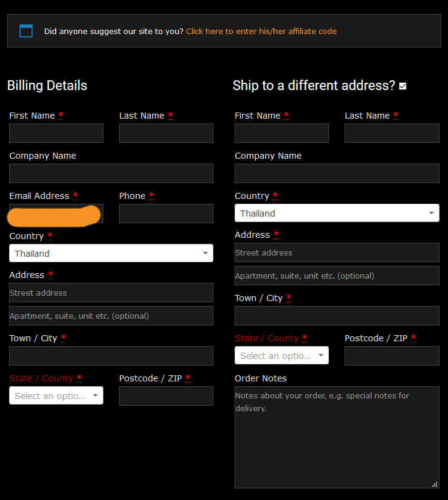Click the billing First Name field
This screenshot has width=448, height=500.
click(x=56, y=133)
